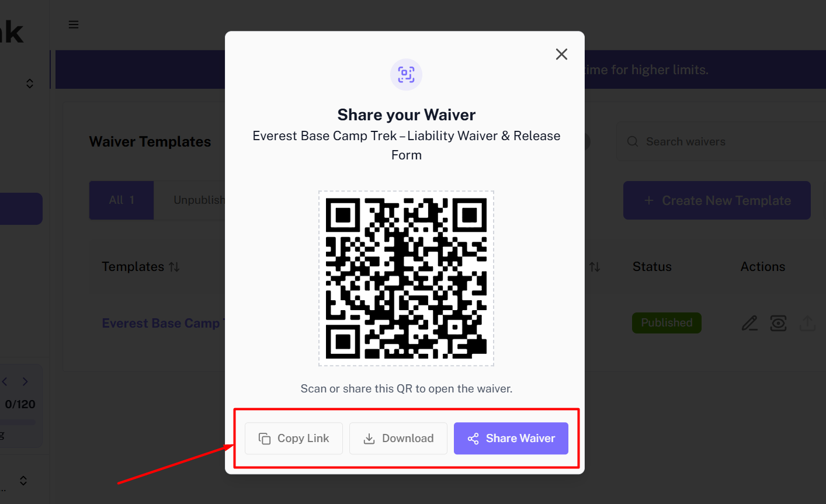Select the All tab

point(122,200)
